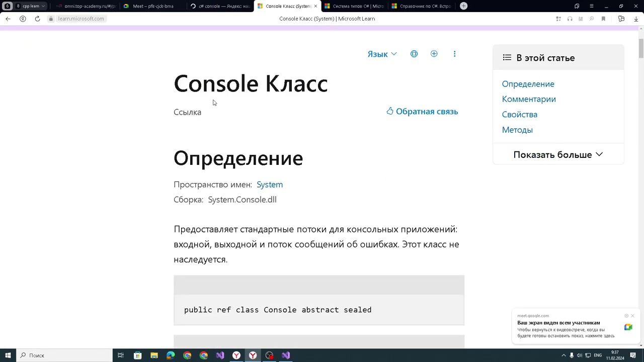This screenshot has height=362, width=644.
Task: Jump to Методы in article contents
Action: [x=517, y=130]
